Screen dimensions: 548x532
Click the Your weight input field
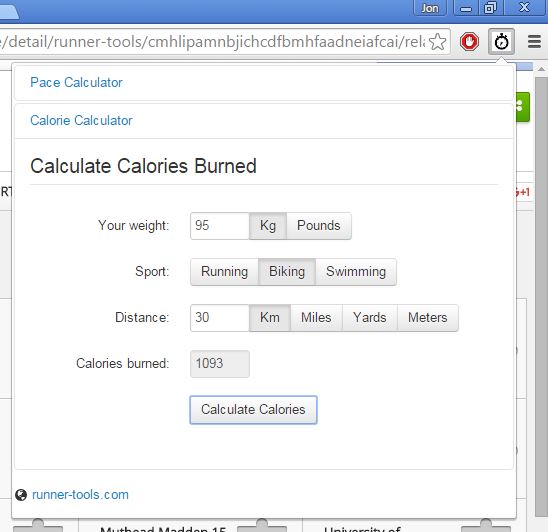220,226
